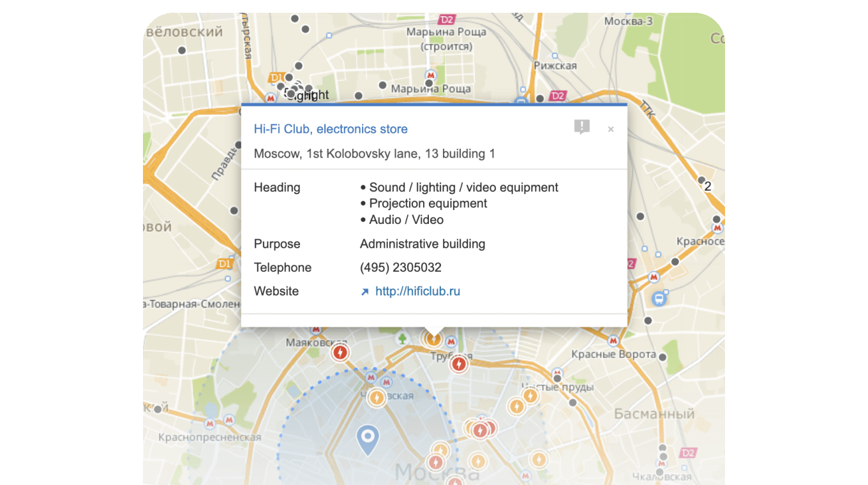Image resolution: width=868 pixels, height=485 pixels.
Task: Click the blue bus stop icon
Action: click(x=659, y=298)
